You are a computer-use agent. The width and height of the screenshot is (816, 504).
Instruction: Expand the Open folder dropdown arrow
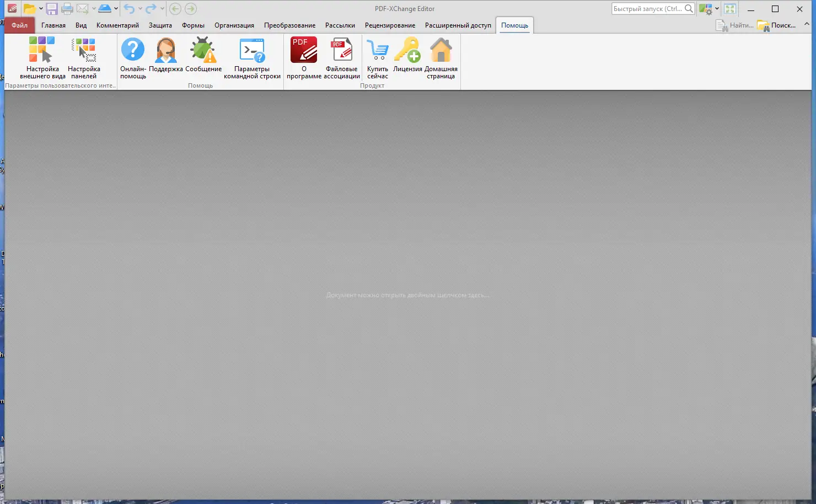pyautogui.click(x=41, y=9)
